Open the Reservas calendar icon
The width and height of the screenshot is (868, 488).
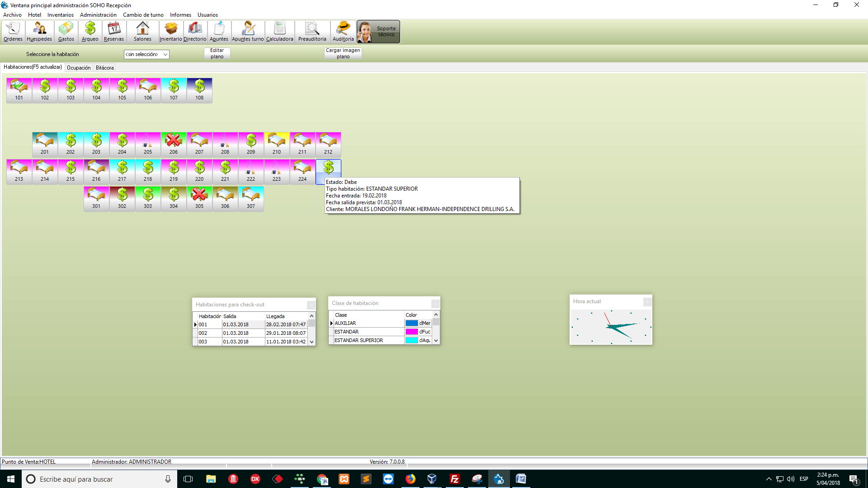[114, 32]
